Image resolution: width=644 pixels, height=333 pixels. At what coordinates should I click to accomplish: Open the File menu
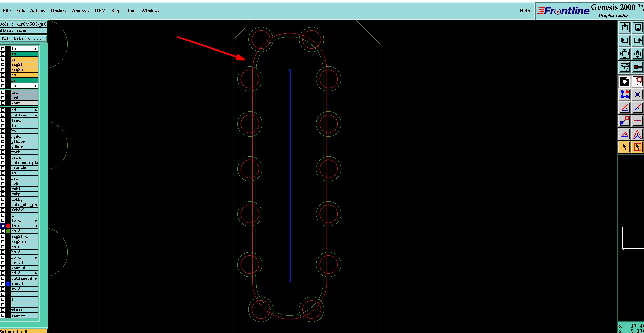7,11
